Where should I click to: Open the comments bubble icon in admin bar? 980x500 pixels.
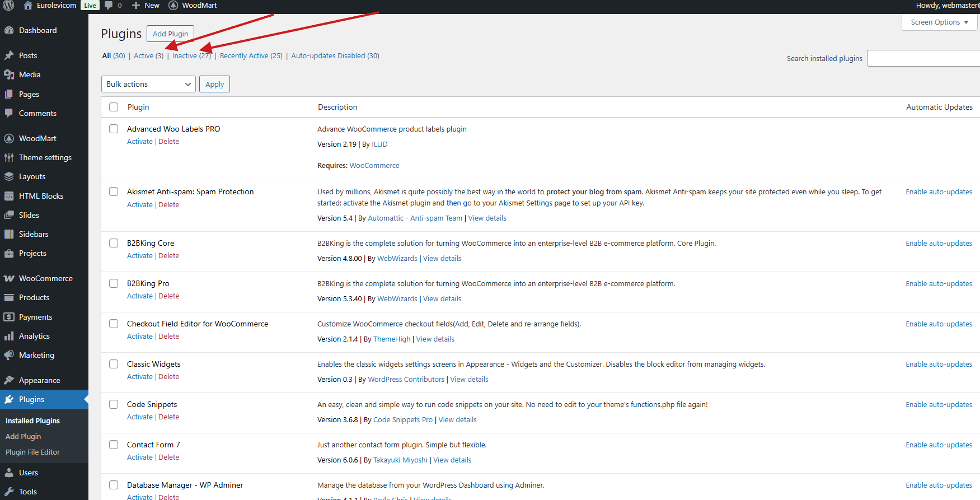(109, 6)
